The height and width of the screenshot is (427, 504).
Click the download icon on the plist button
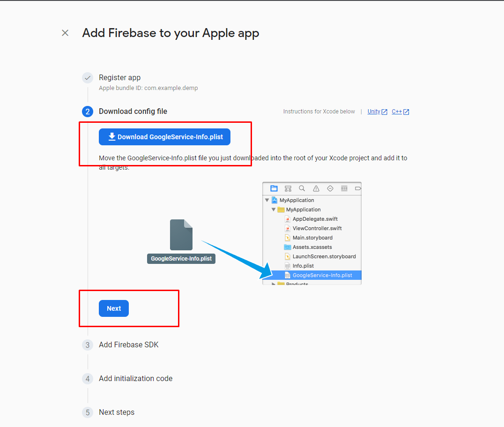click(112, 137)
